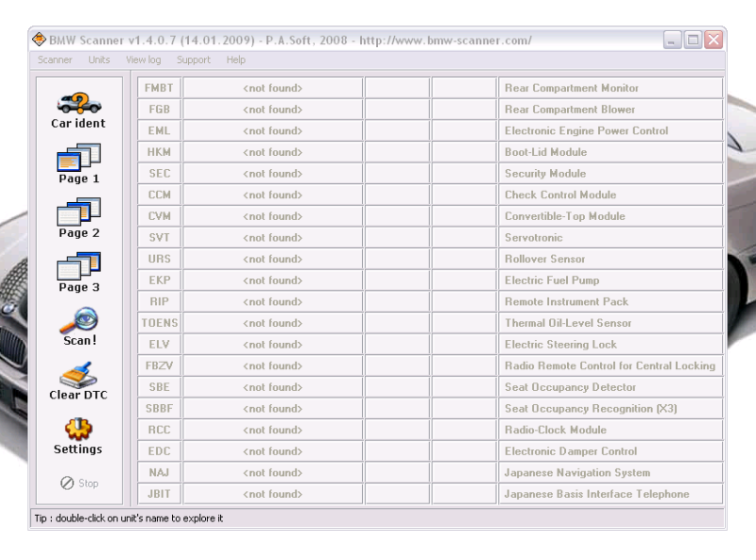Click the <not found> status in JBIT row

pyautogui.click(x=273, y=494)
